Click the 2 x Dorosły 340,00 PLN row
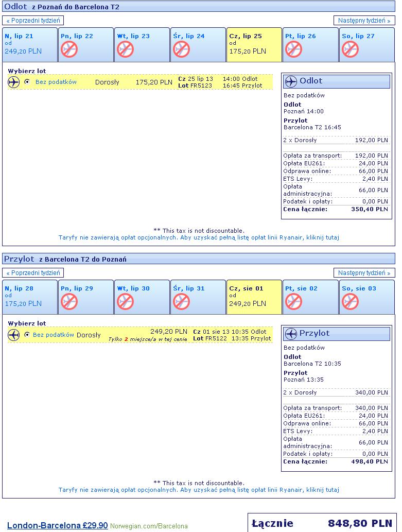This screenshot has height=532, width=402. pos(336,392)
